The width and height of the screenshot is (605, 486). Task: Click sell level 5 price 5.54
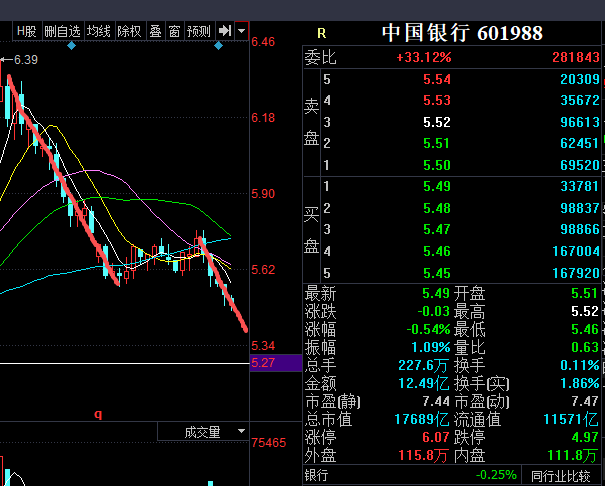(x=437, y=79)
